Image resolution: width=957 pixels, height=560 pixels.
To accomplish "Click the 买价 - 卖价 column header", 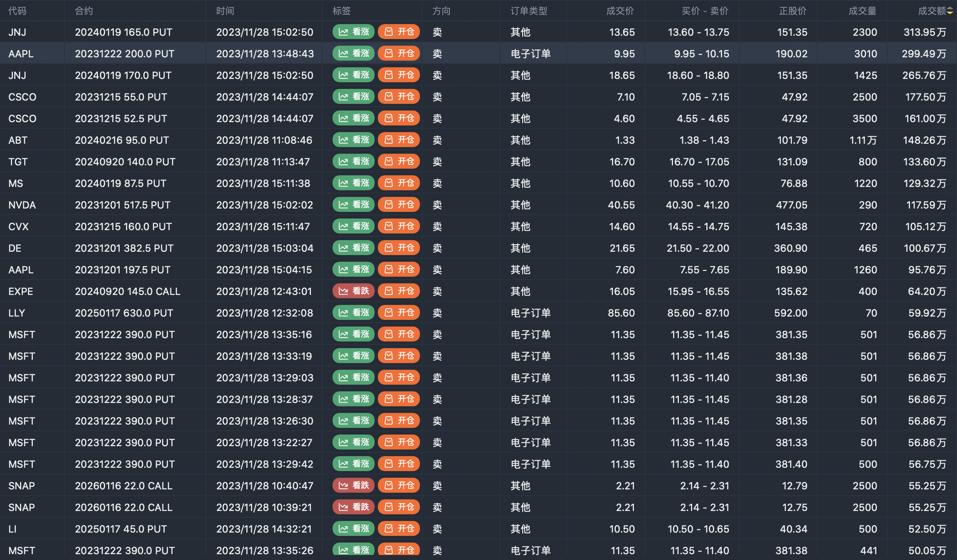I will [x=705, y=11].
